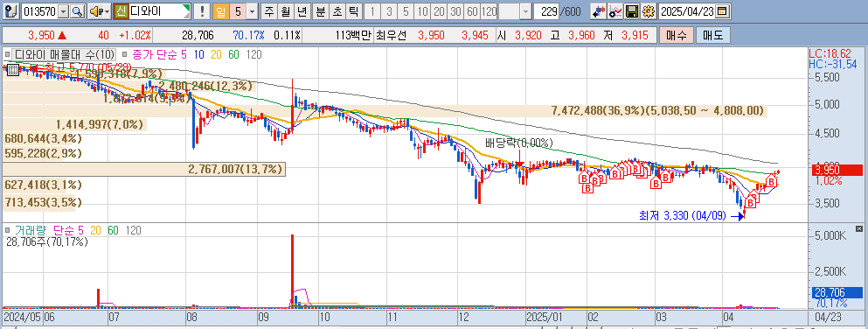Open the period value 5 dropdown arrow
Viewport: 868px width, 329px height.
click(x=252, y=11)
